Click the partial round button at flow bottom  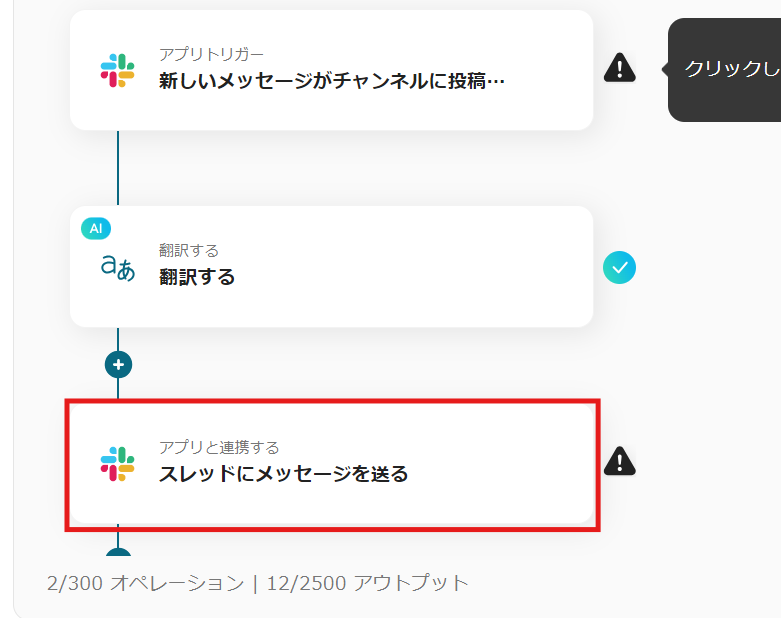[x=118, y=551]
